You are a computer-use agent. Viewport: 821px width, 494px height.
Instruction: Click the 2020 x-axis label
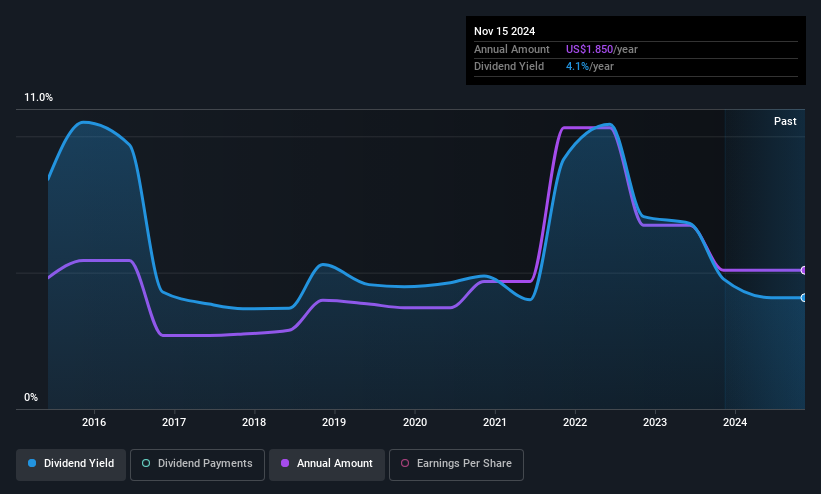click(x=415, y=422)
